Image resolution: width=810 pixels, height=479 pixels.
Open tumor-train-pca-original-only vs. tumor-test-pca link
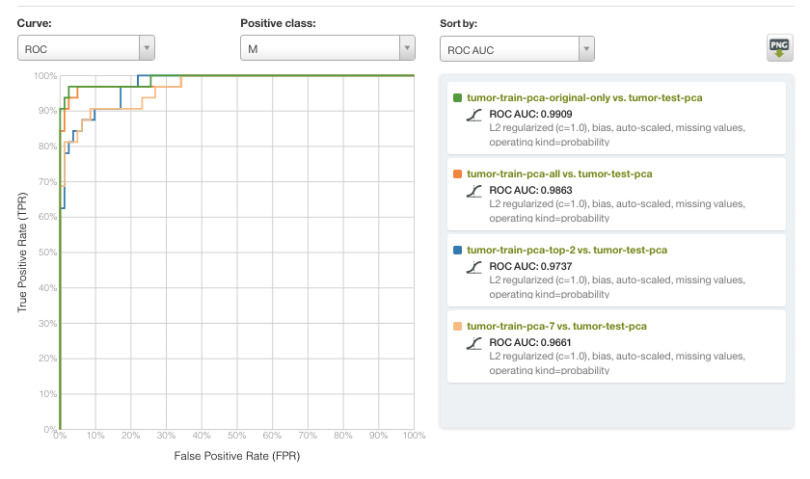click(584, 98)
